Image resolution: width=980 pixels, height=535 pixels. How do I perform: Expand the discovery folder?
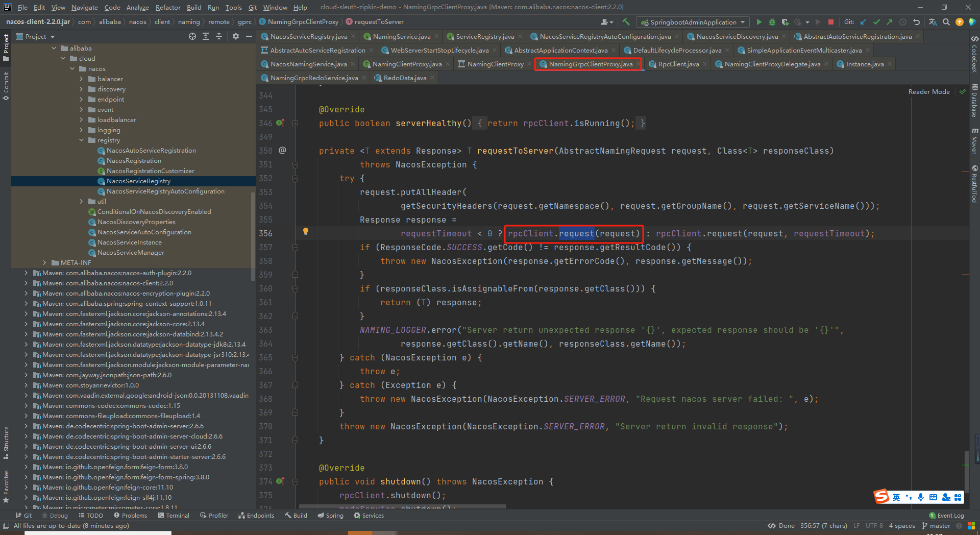coord(81,89)
